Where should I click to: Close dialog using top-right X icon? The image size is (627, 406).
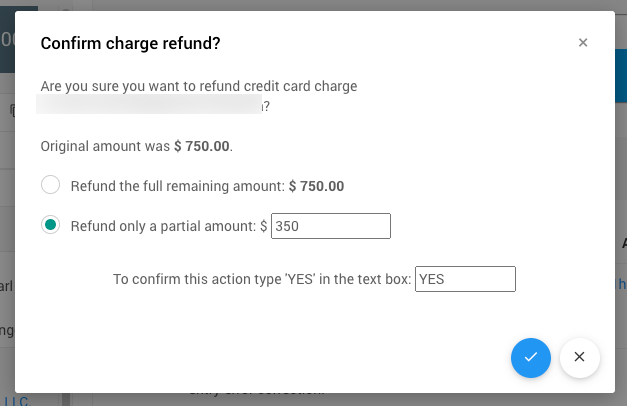(x=583, y=43)
